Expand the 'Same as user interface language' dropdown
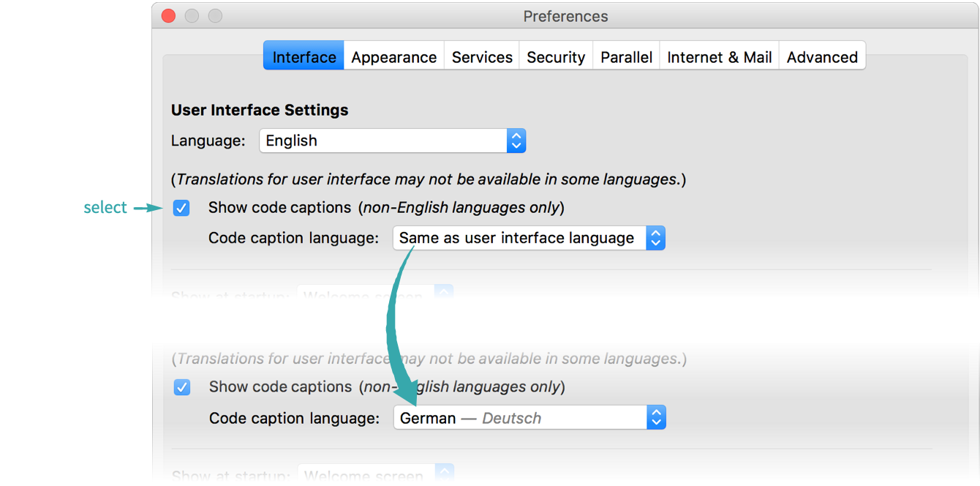This screenshot has width=980, height=486. pyautogui.click(x=528, y=238)
